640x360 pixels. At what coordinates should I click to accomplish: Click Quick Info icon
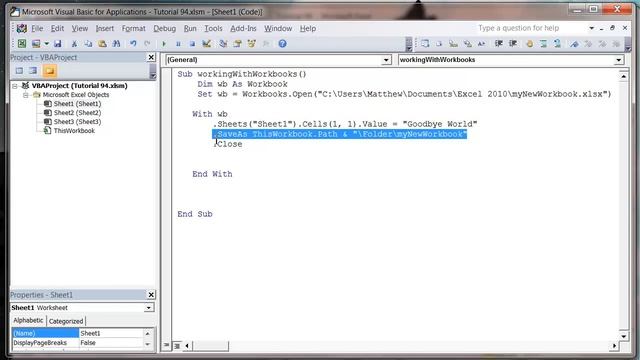[453, 44]
